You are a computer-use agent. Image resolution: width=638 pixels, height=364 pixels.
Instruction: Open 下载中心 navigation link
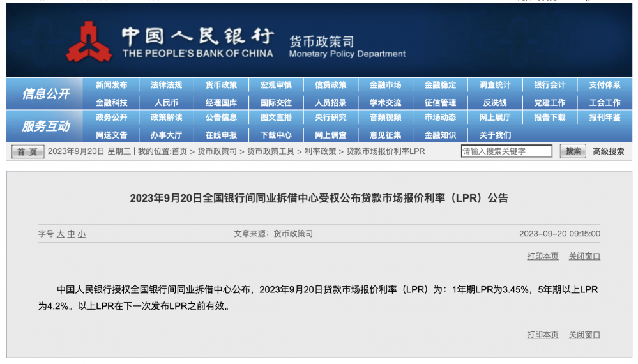tap(276, 135)
